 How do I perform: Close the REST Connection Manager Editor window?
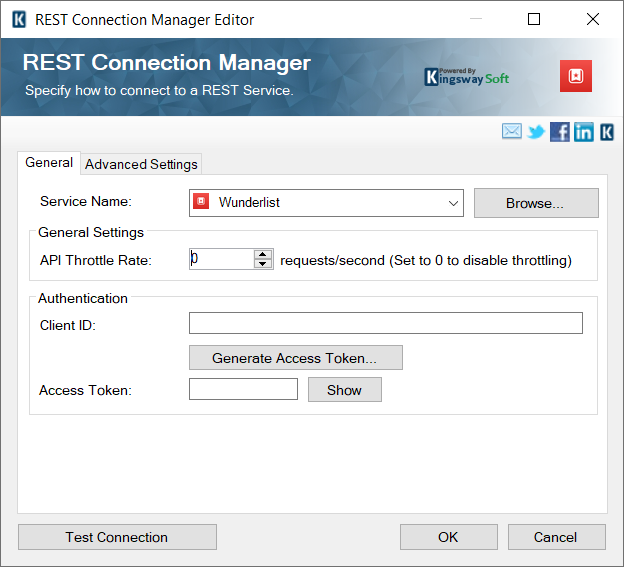(x=593, y=19)
